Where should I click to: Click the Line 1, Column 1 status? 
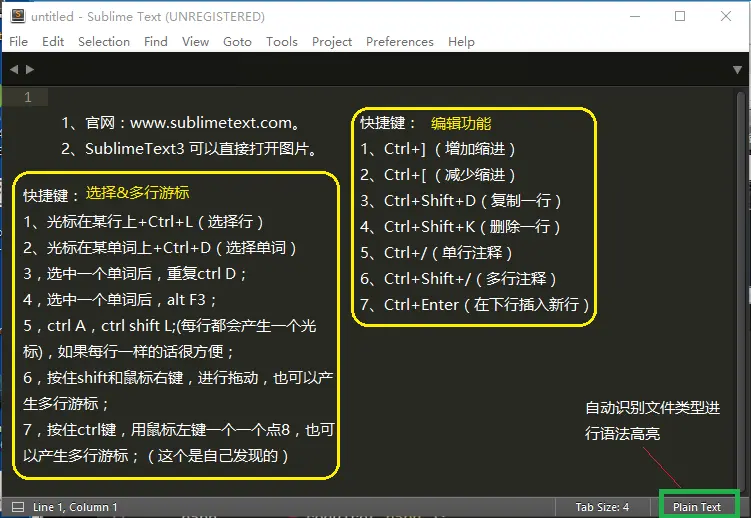tap(75, 507)
